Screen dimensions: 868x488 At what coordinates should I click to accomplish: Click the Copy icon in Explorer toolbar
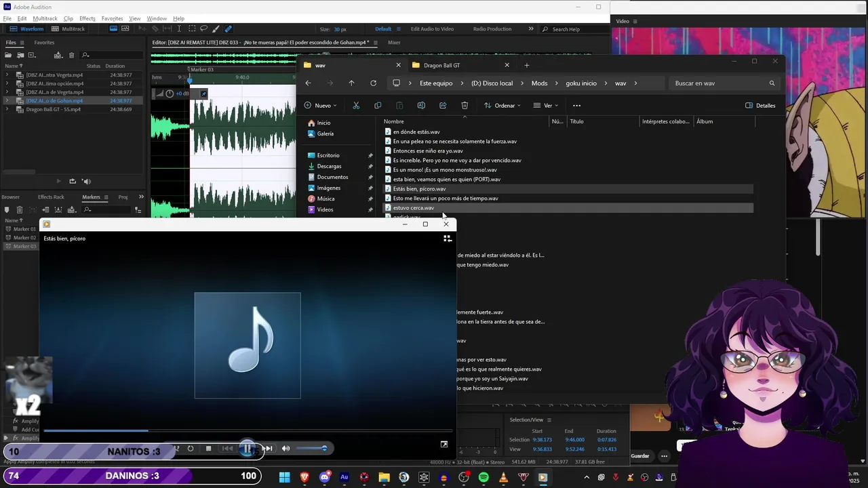[378, 106]
